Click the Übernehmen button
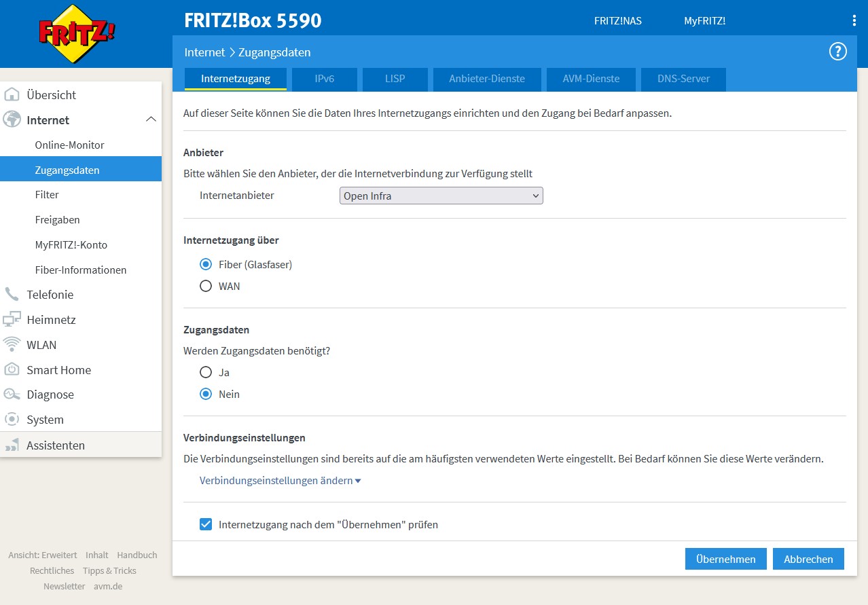Image resolution: width=868 pixels, height=605 pixels. [x=726, y=559]
